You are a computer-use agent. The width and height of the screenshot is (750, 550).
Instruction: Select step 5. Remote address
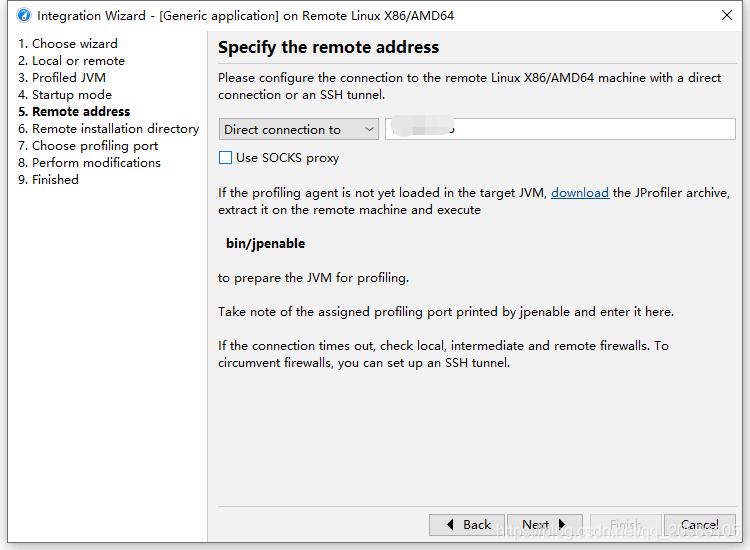74,111
